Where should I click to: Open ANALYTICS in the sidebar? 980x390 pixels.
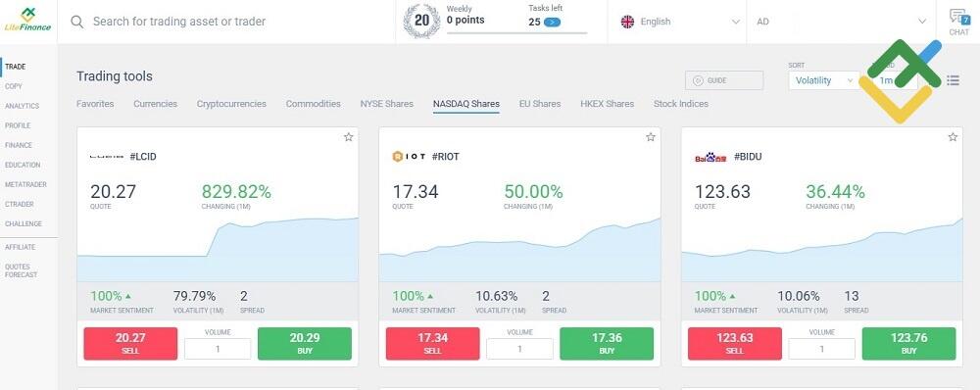coord(22,106)
